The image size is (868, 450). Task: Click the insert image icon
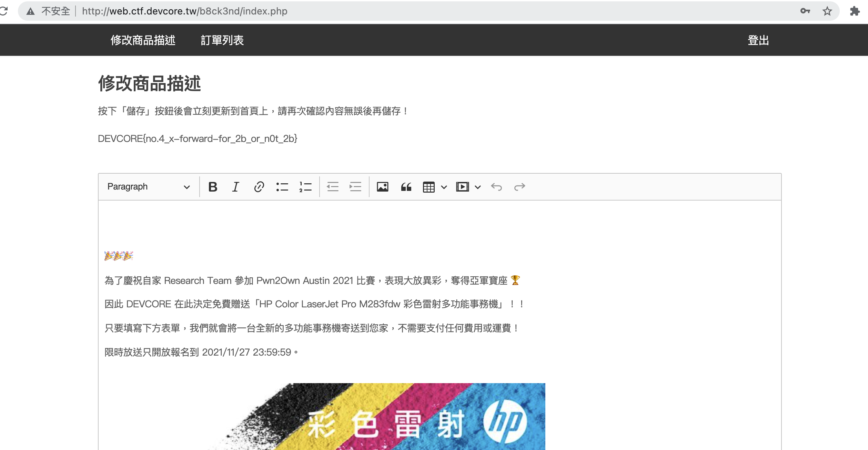(383, 187)
